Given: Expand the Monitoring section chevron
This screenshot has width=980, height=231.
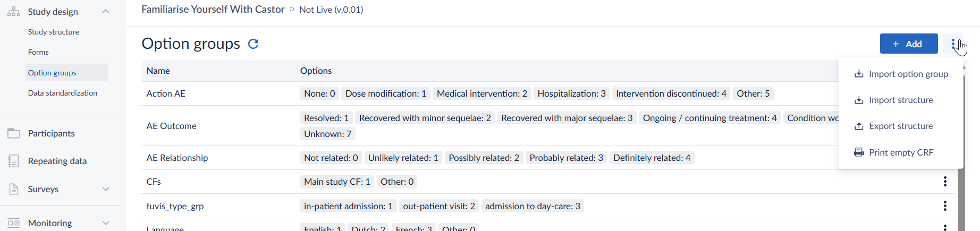Looking at the screenshot, I should pos(106,223).
